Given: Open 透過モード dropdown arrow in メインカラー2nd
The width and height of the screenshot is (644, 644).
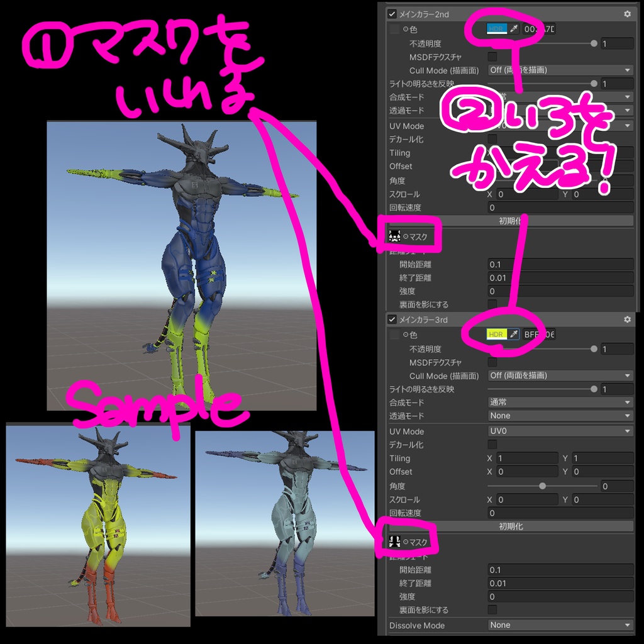Looking at the screenshot, I should pyautogui.click(x=627, y=111).
